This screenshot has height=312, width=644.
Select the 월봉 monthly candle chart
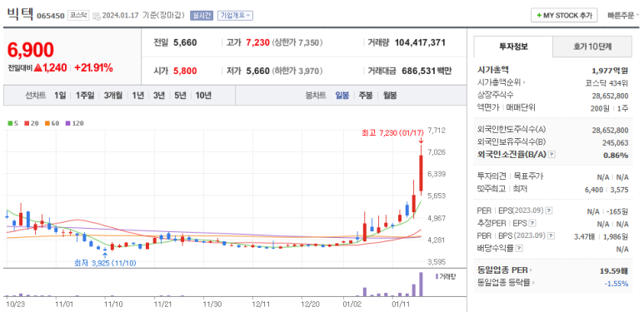point(390,96)
